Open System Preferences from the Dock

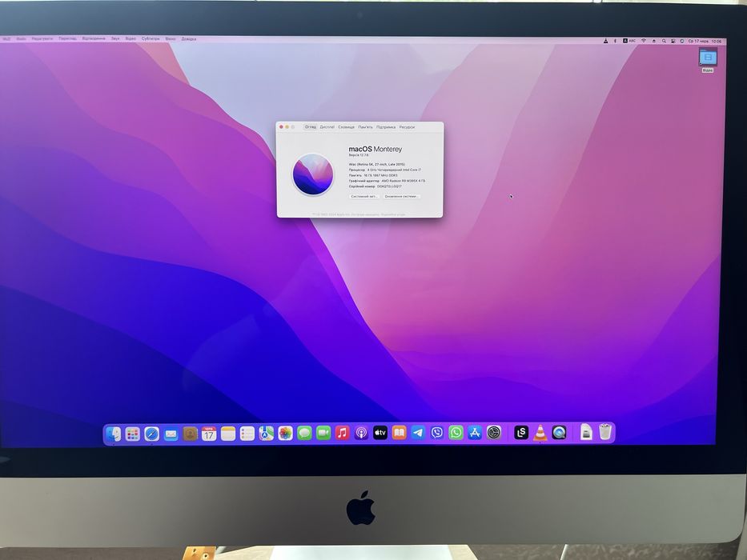click(x=493, y=432)
